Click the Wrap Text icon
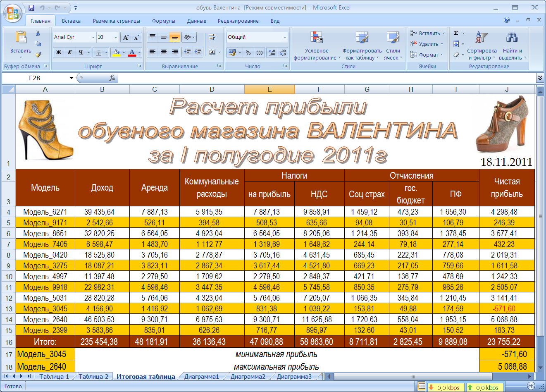The width and height of the screenshot is (546, 392). coord(212,37)
